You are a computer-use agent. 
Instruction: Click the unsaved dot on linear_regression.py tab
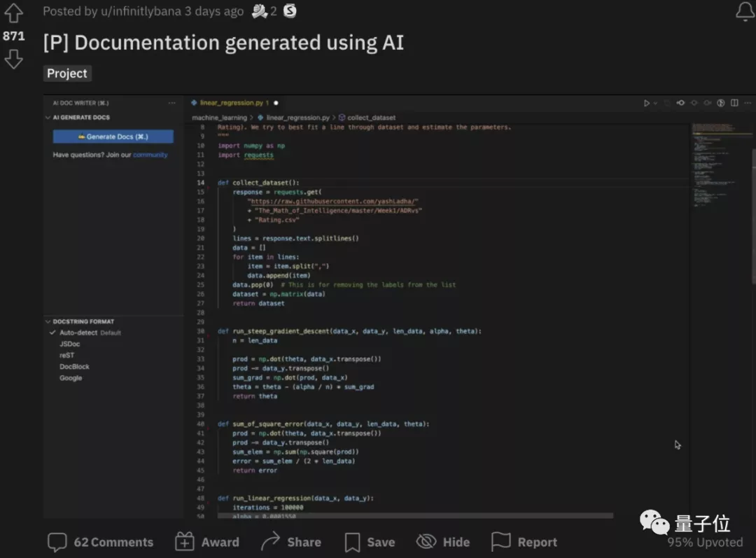tap(276, 103)
